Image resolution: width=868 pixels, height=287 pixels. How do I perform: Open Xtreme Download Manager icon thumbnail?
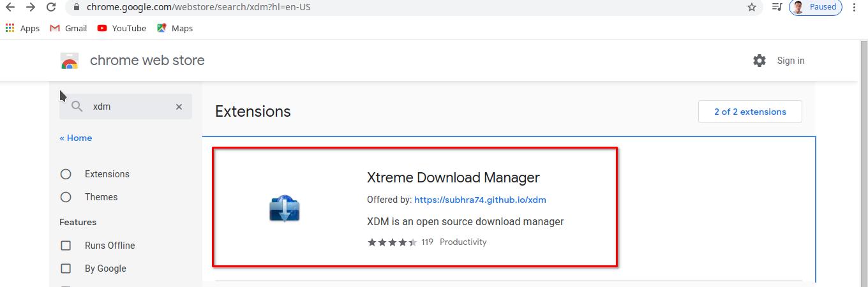point(285,209)
